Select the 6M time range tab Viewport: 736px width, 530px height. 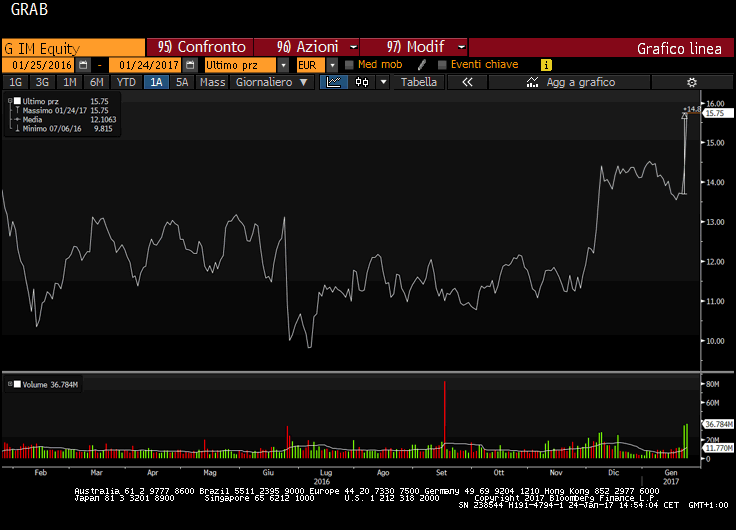pos(96,82)
